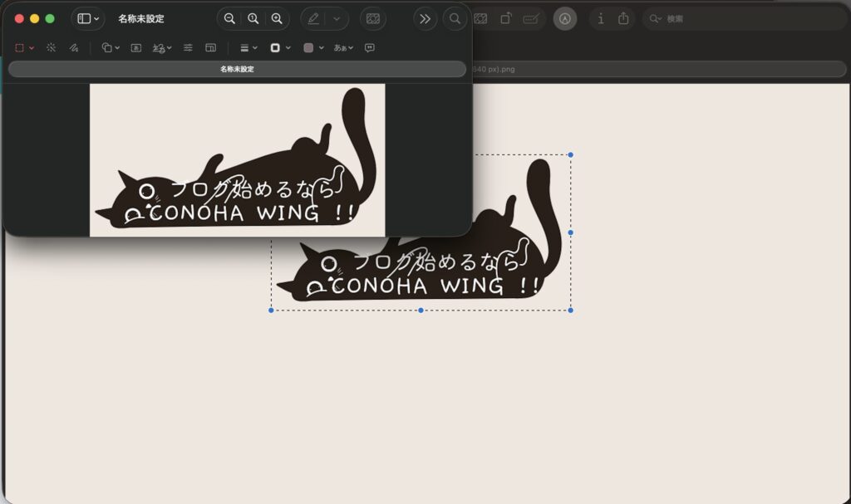Select the 名称未設定 tab
The height and width of the screenshot is (504, 851).
(x=237, y=69)
